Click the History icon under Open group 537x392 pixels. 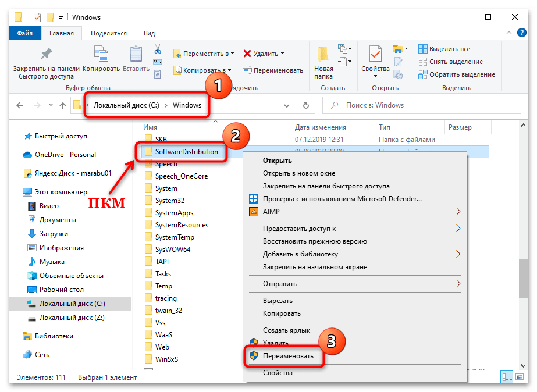coord(398,74)
